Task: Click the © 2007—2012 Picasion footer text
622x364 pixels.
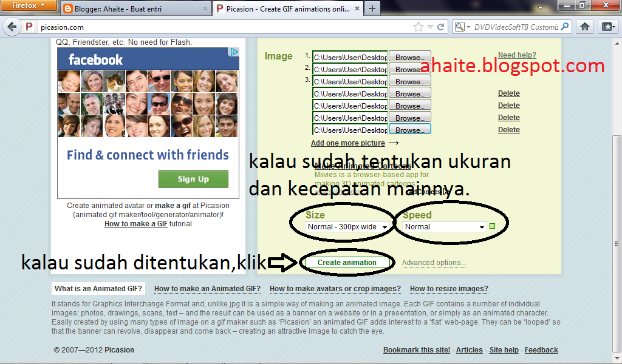Action: [x=94, y=349]
